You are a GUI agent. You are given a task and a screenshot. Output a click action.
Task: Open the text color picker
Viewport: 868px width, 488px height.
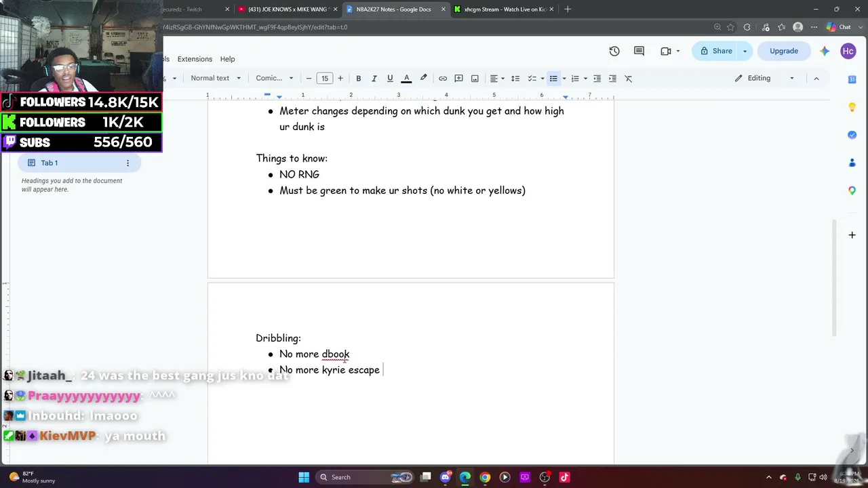point(407,79)
